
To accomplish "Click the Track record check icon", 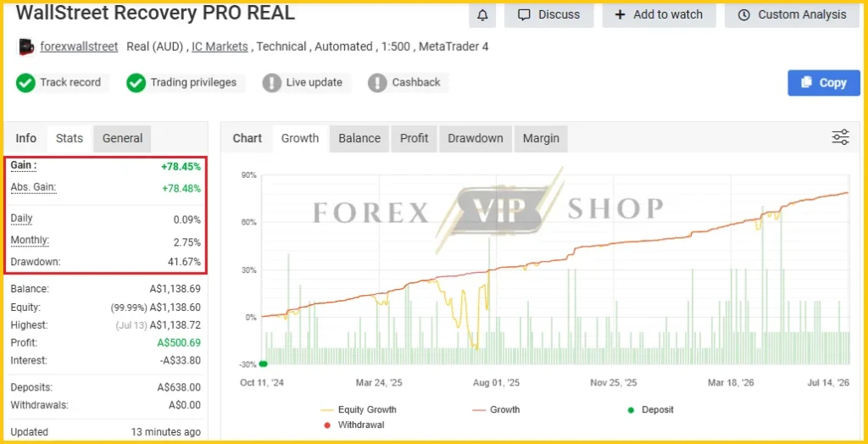I will pyautogui.click(x=25, y=82).
